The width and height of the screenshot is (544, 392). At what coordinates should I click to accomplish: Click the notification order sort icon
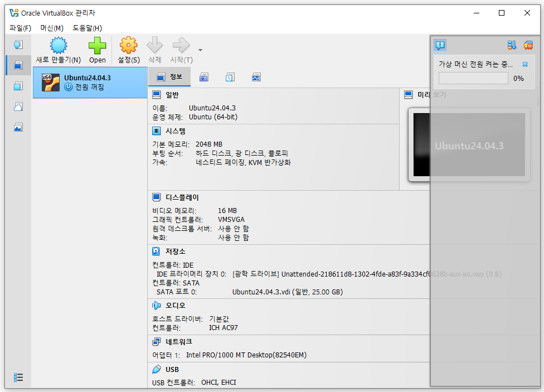click(512, 45)
